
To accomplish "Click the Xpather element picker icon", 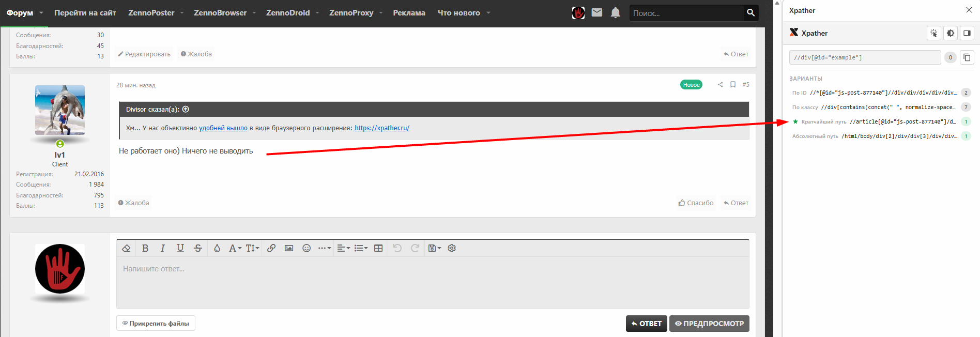I will [x=934, y=33].
